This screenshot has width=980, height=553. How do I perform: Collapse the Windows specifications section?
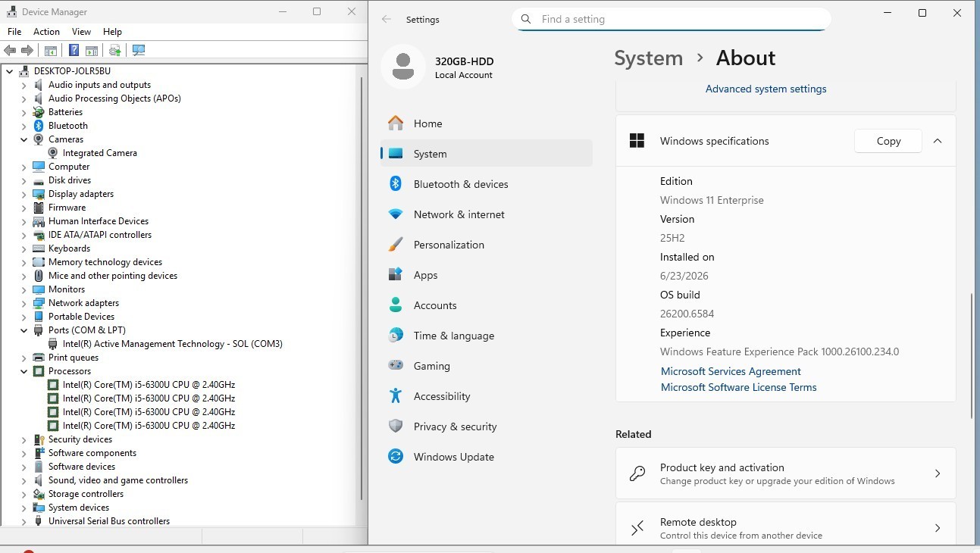pos(938,141)
